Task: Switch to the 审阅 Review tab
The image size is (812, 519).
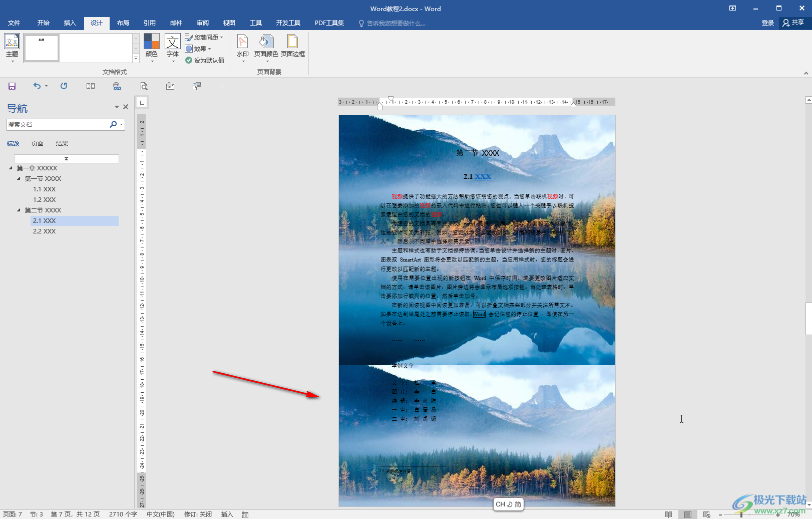Action: click(203, 23)
